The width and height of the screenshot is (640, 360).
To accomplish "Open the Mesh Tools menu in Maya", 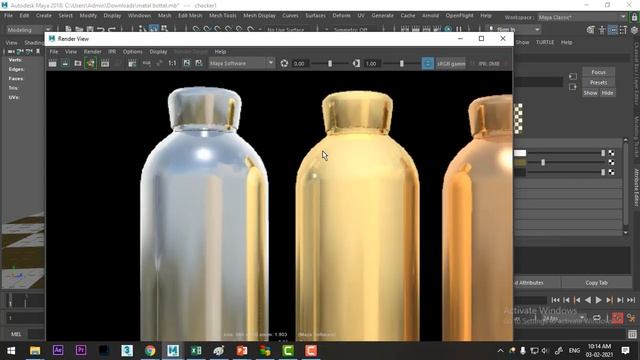I will coord(222,16).
